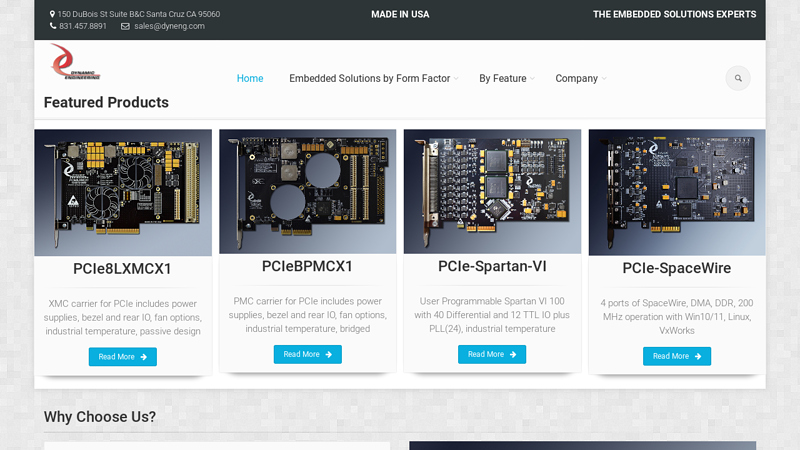
Task: Click Read More under PCIe-SpaceWire
Action: click(677, 356)
